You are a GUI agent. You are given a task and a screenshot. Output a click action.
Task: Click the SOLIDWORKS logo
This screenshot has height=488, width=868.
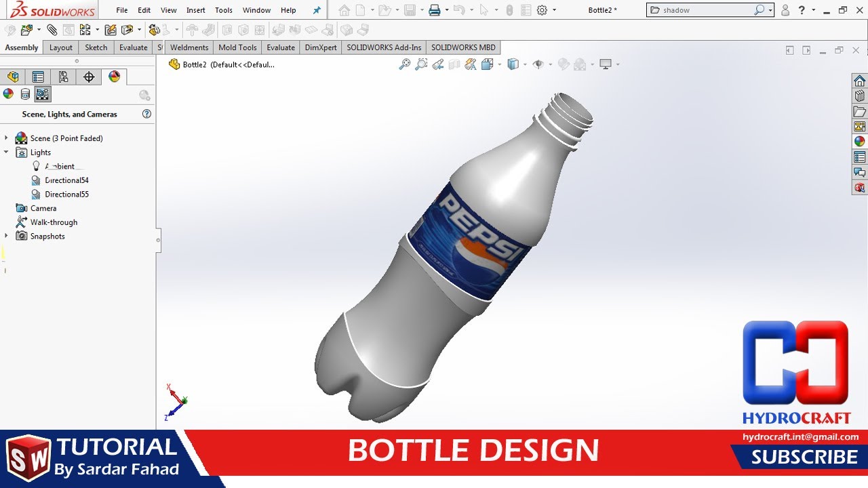pos(52,10)
